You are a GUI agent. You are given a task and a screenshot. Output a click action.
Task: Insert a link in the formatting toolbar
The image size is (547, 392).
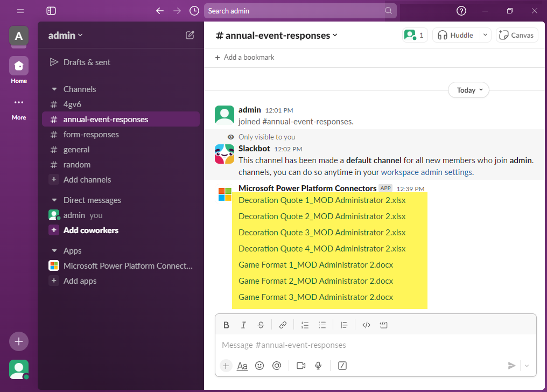tap(283, 325)
